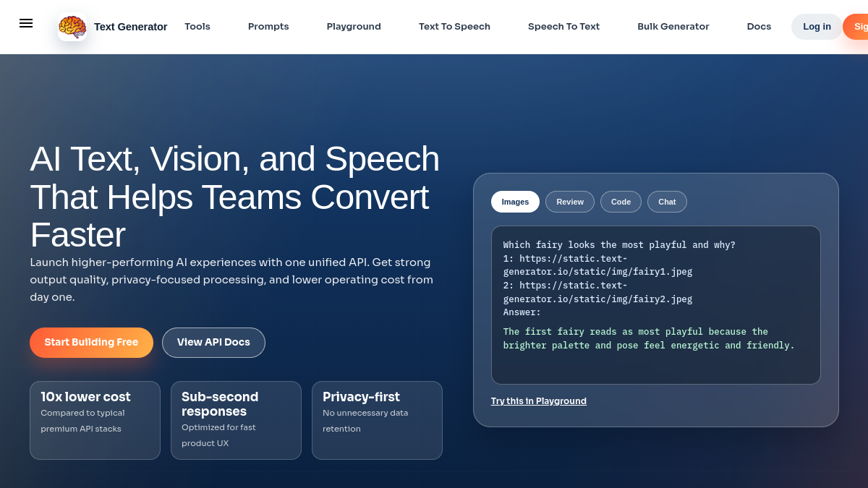Screen dimensions: 868x488
Task: Switch to the Code demo tab
Action: pos(621,202)
